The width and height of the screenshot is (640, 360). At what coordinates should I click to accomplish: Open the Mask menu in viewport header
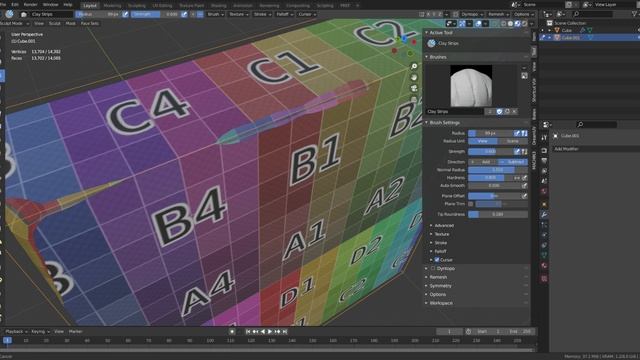(71, 24)
